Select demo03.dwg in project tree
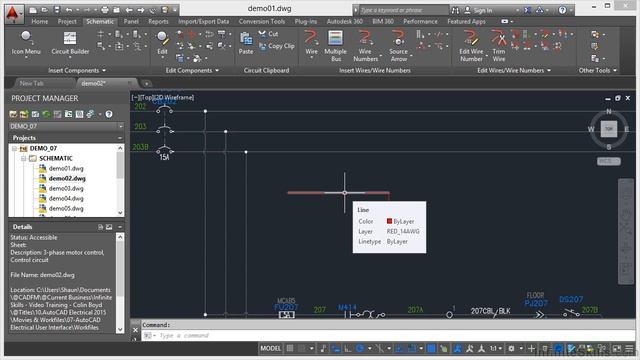The image size is (640, 360). [x=66, y=189]
